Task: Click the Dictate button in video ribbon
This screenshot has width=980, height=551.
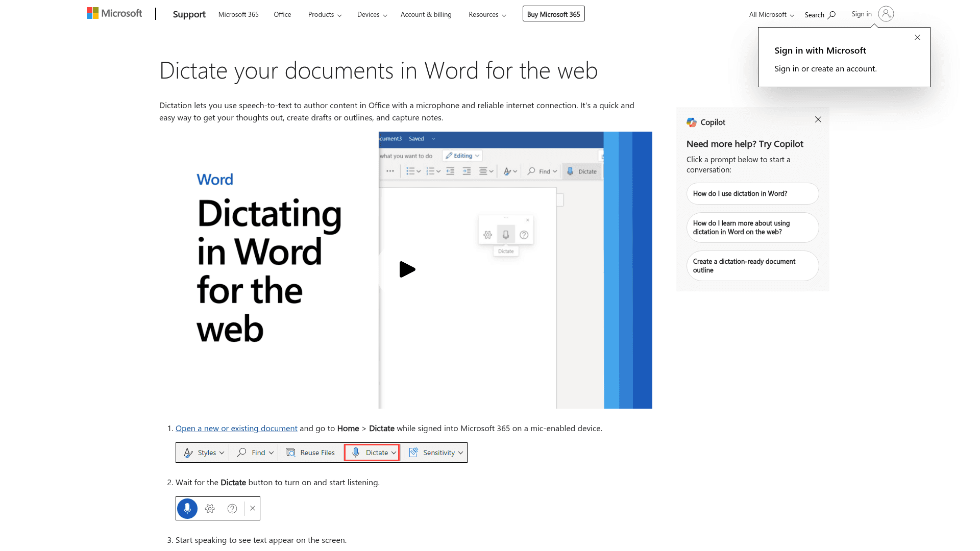Action: (581, 171)
